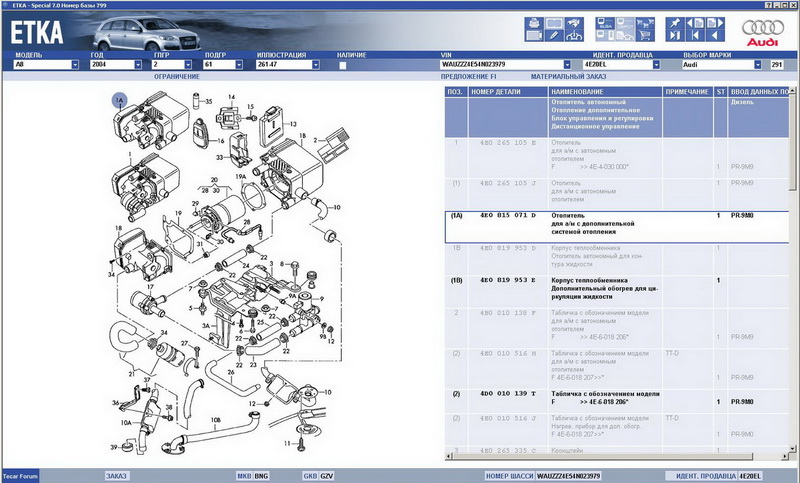
Task: Select part row 4E0 819 953 E
Action: [x=617, y=291]
